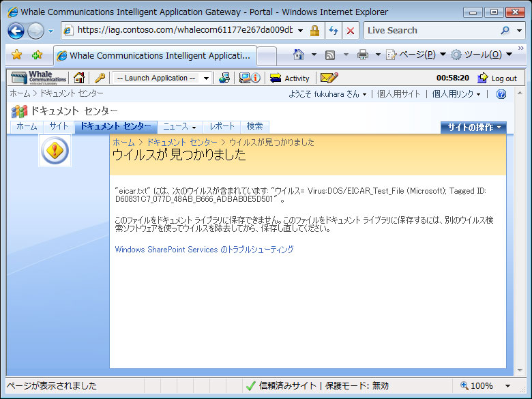Open the サイトの操作 menu
The width and height of the screenshot is (532, 399).
[473, 128]
